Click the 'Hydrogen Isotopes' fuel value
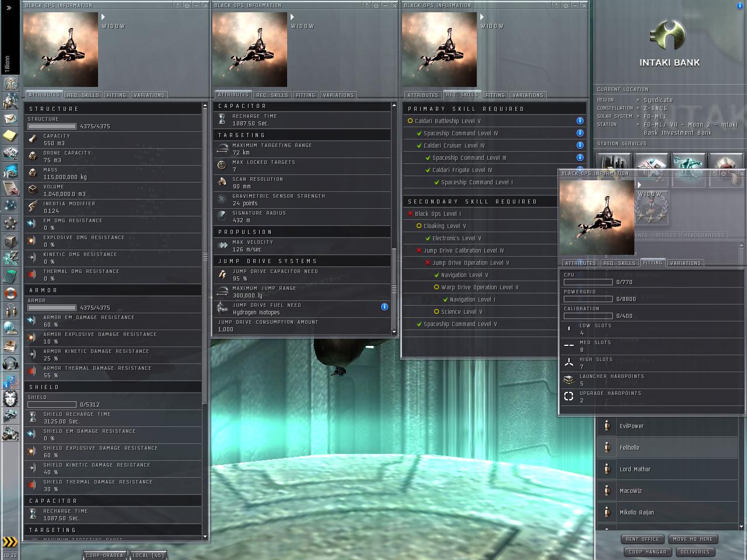Screen dimensions: 747x560 pyautogui.click(x=256, y=313)
